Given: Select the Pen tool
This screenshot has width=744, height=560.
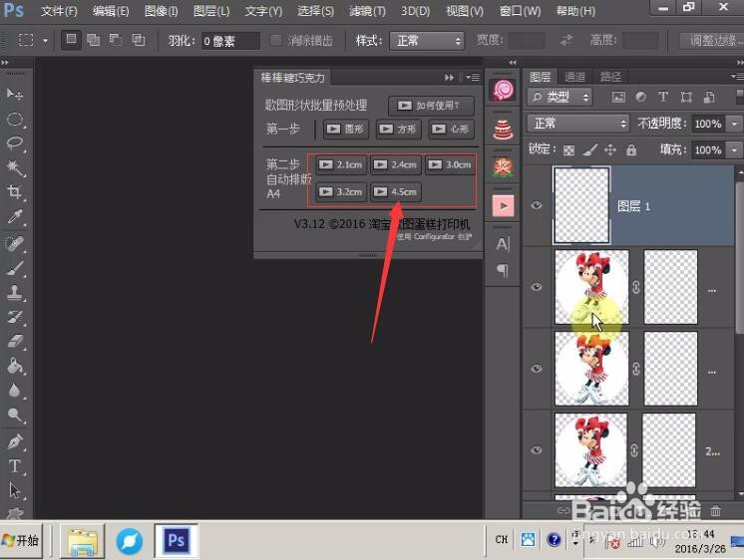Looking at the screenshot, I should click(x=15, y=442).
